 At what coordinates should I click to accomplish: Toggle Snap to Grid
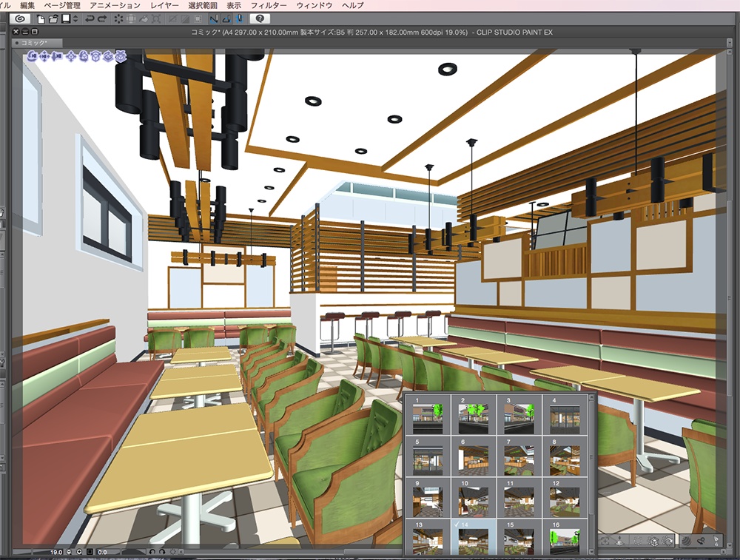(239, 19)
